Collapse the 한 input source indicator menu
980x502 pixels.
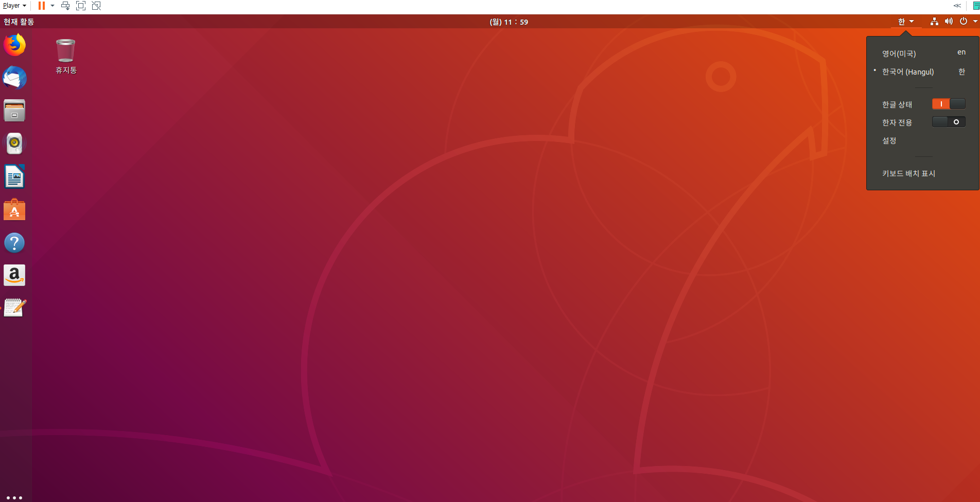click(906, 22)
